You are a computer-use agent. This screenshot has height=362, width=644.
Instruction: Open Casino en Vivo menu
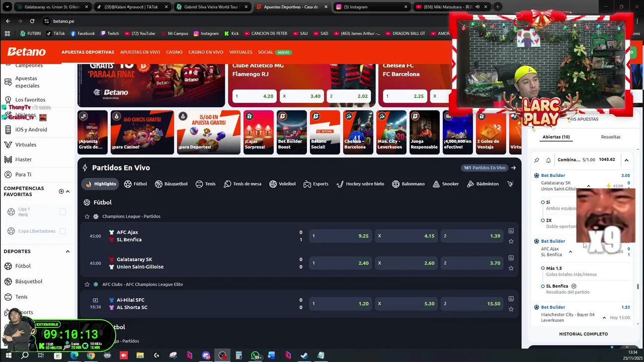206,52
